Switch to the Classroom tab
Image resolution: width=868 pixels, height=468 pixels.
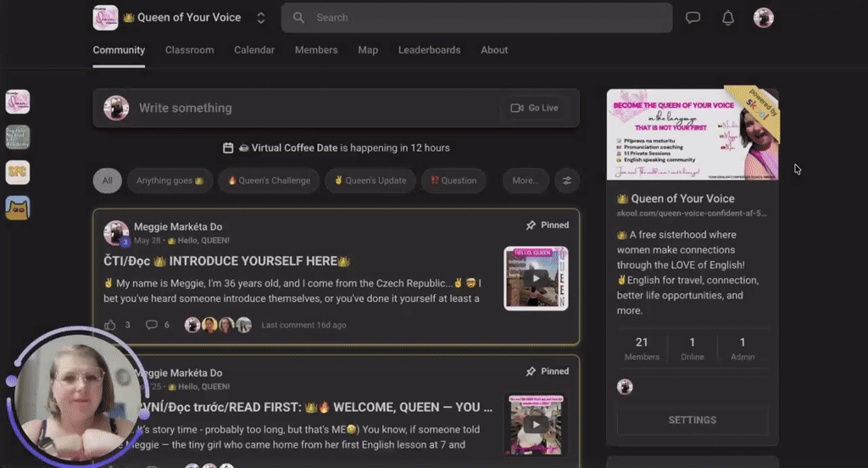point(189,50)
